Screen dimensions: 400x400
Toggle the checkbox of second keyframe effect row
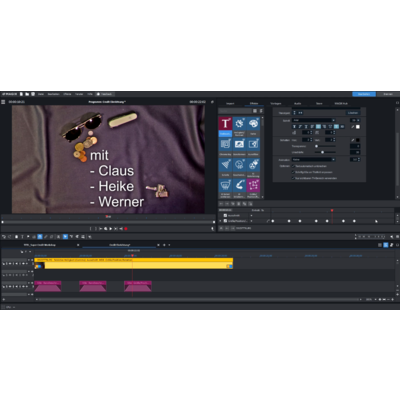tap(225, 221)
